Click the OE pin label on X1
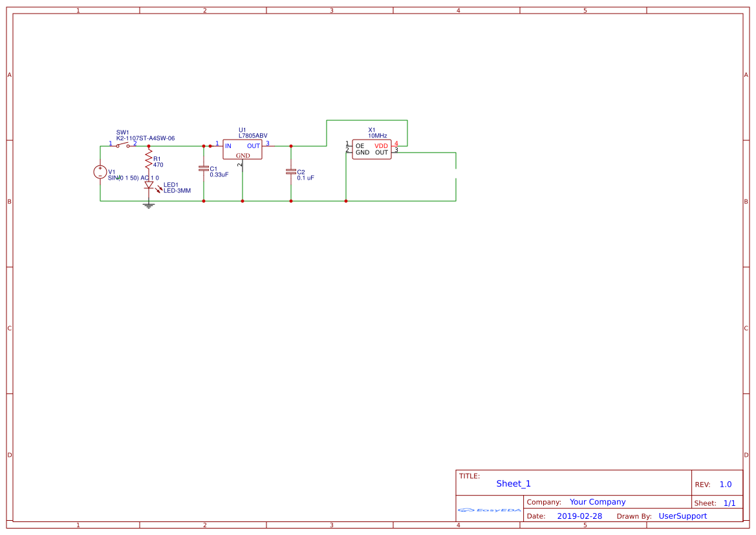Screen dimensions: 756x535 click(x=360, y=146)
